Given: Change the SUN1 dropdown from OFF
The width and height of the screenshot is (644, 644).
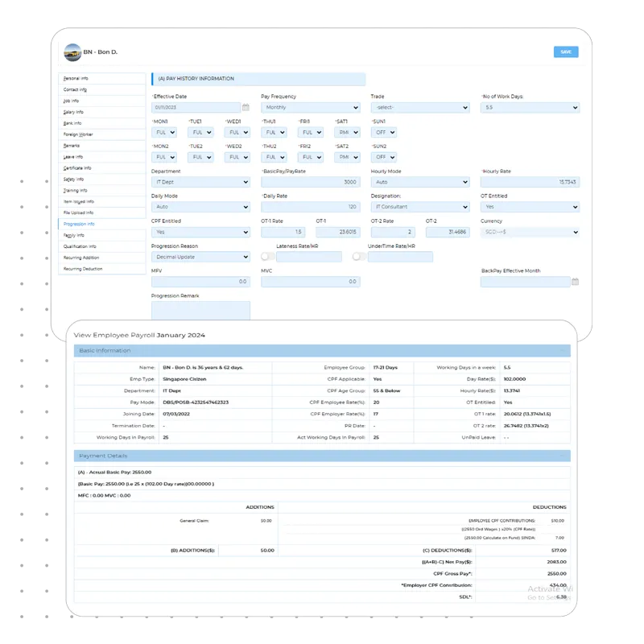Looking at the screenshot, I should (384, 134).
